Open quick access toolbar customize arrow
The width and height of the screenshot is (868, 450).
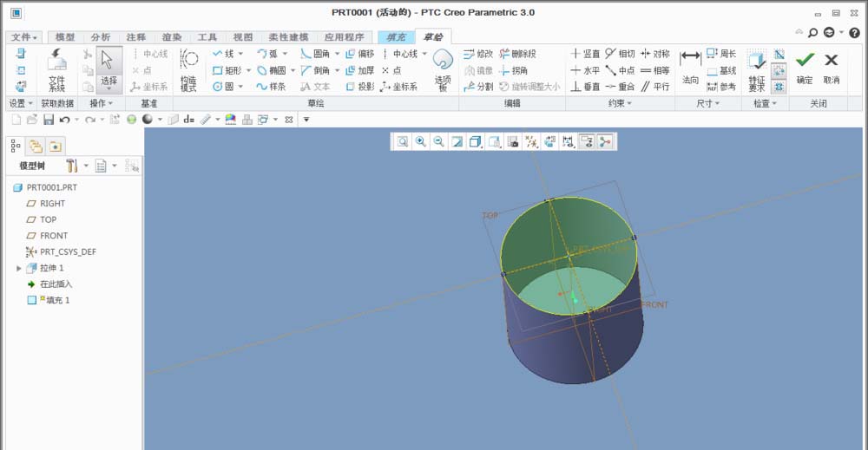pos(306,120)
